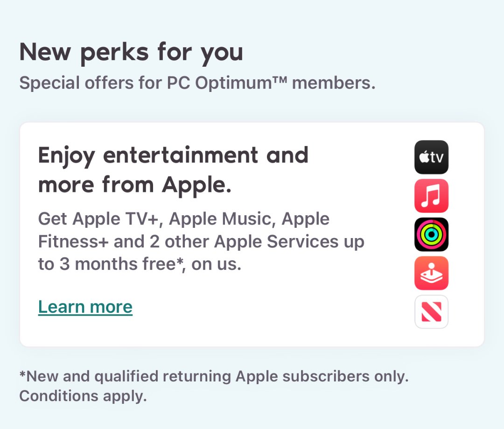Click the "Conditions apply." text
The width and height of the screenshot is (504, 429).
point(83,396)
